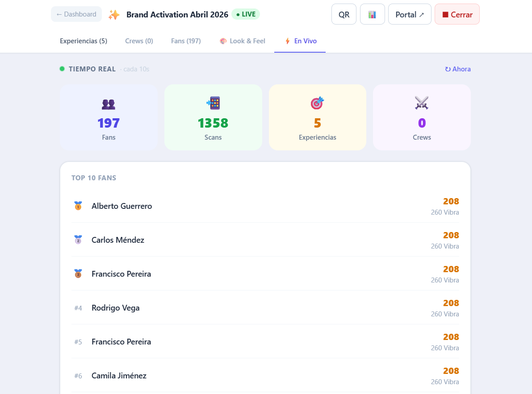532x394 pixels.
Task: Click the Brand Activation Abril 2026 title
Action: click(x=177, y=15)
